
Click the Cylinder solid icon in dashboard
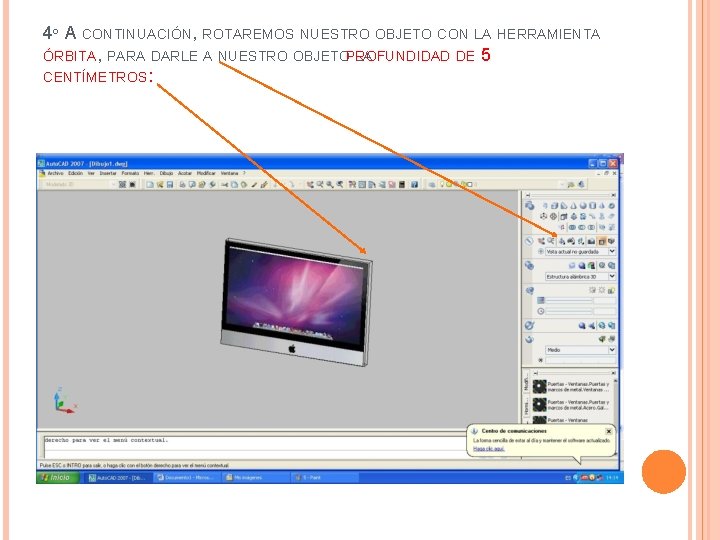[592, 205]
